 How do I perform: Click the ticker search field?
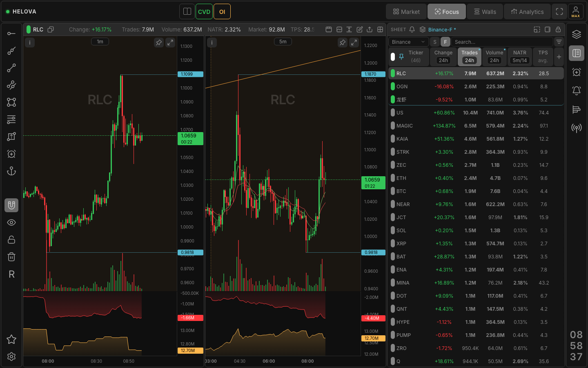[x=502, y=42]
